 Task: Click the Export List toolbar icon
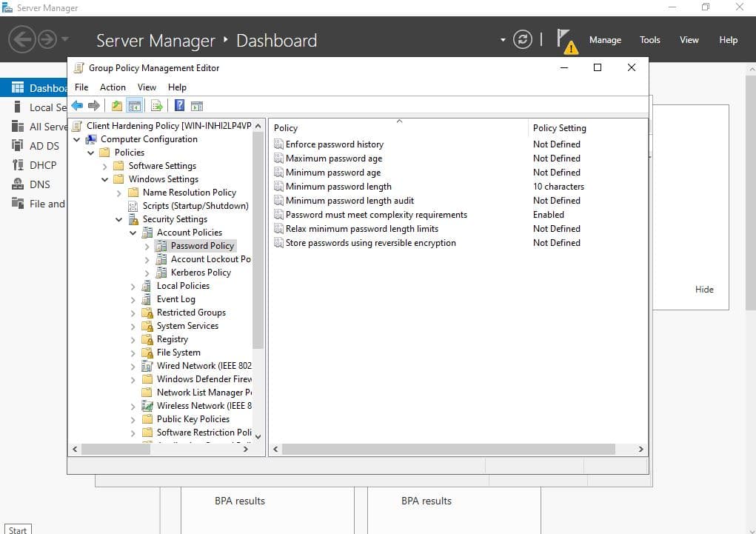pyautogui.click(x=156, y=106)
